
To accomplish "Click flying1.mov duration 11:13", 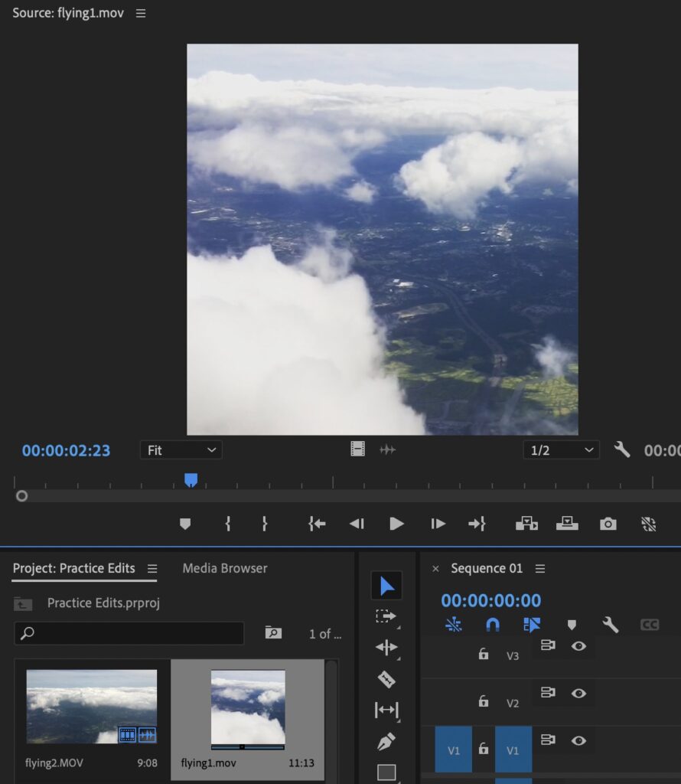I will (301, 763).
